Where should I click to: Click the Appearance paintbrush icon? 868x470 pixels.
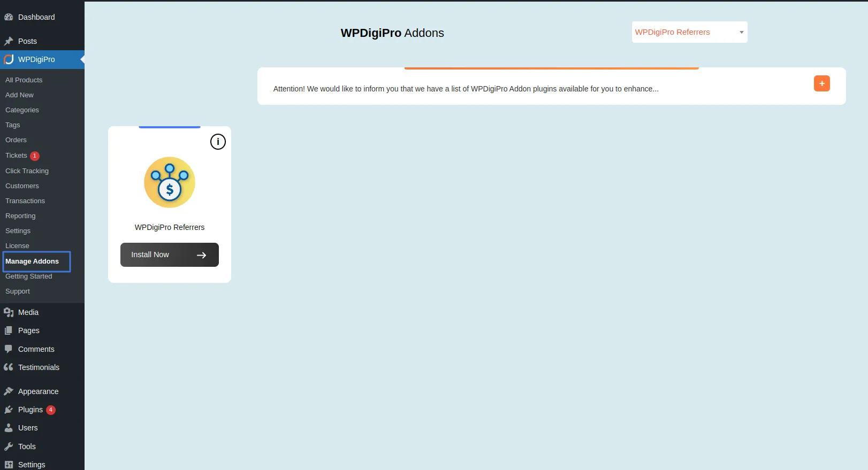pyautogui.click(x=9, y=391)
